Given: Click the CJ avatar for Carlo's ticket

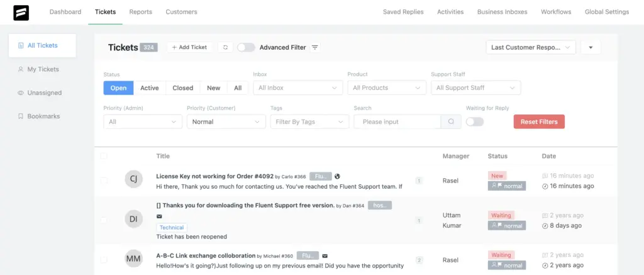Looking at the screenshot, I should [133, 179].
